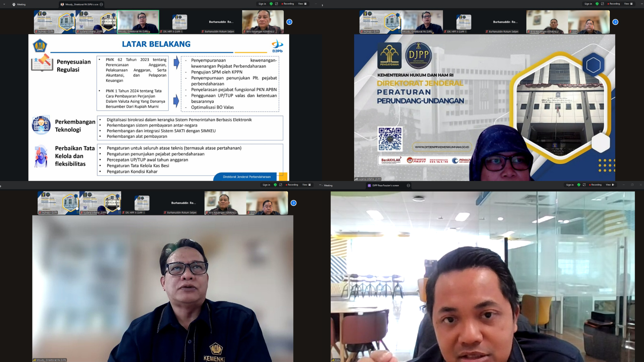Expand the chevron left of the paw Meeting tab
This screenshot has width=644, height=362.
coord(4,4)
